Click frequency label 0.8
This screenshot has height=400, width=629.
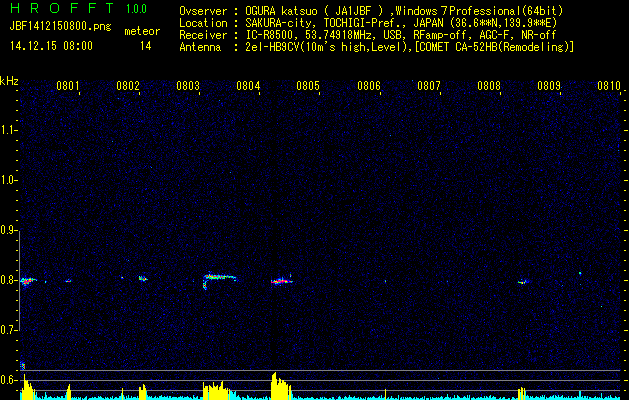tap(9, 280)
